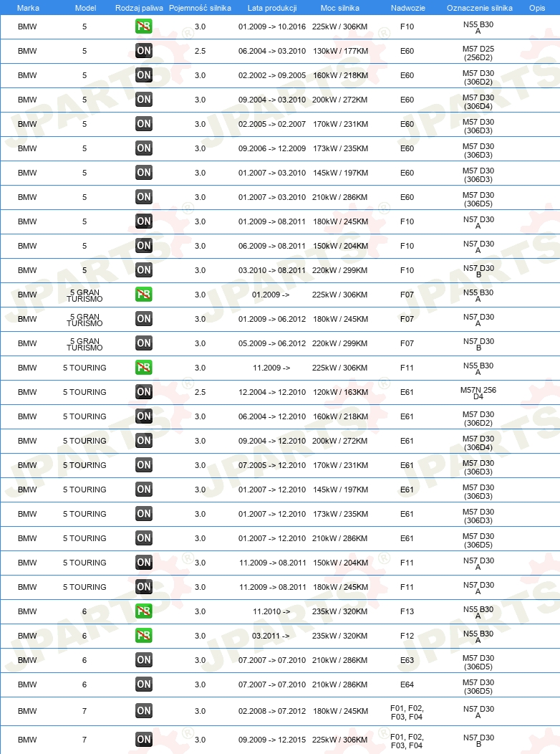Click F01, F02, F03, F04 in 245KM row
Viewport: 560px width, 754px height.
(x=407, y=712)
